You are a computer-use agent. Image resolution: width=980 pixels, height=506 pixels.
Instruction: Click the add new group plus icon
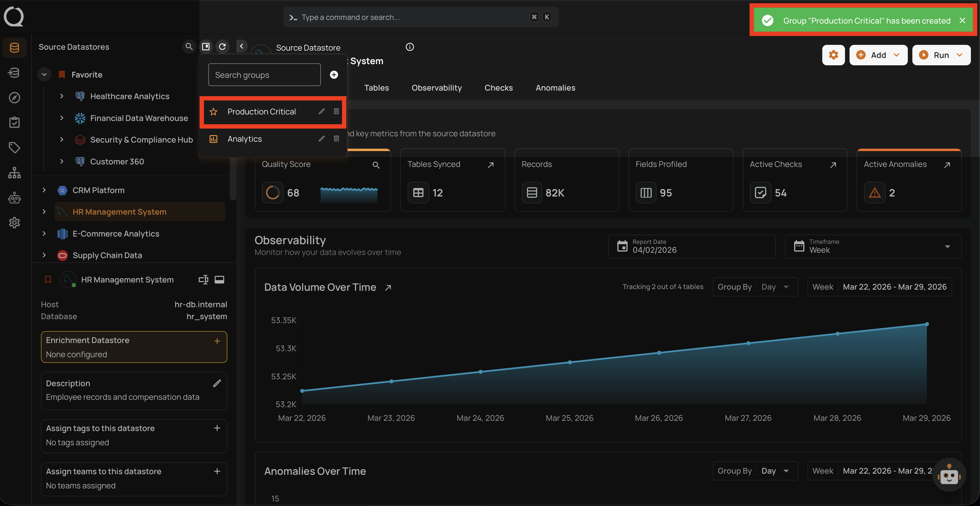[334, 74]
